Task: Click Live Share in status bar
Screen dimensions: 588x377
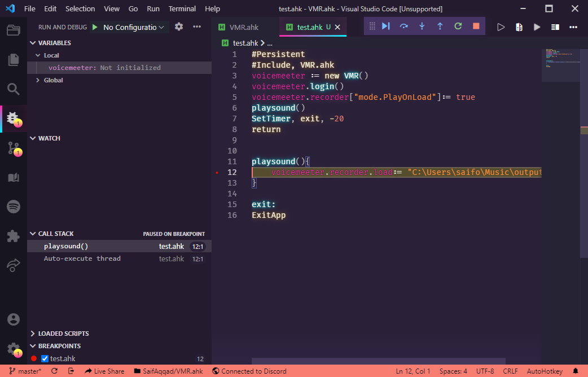Action: coord(104,371)
